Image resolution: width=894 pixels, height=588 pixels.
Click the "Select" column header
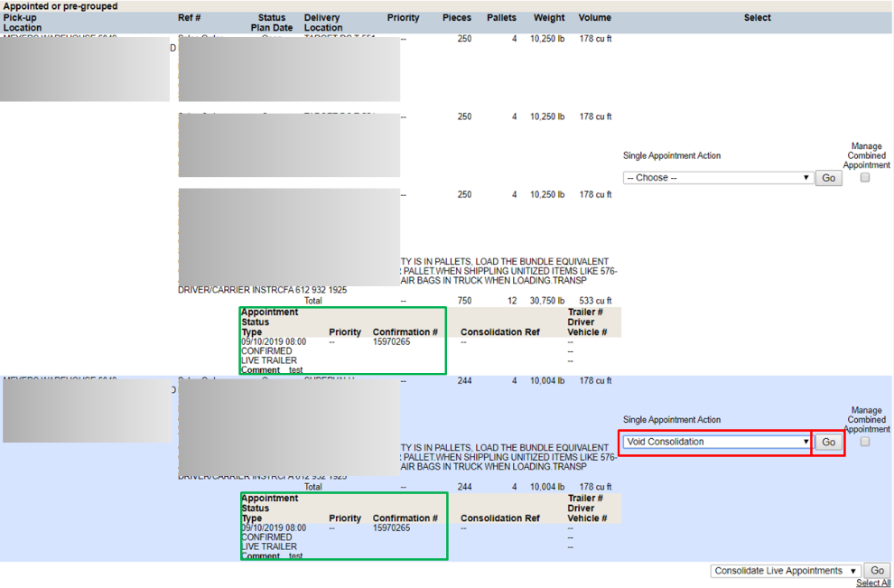(x=757, y=17)
